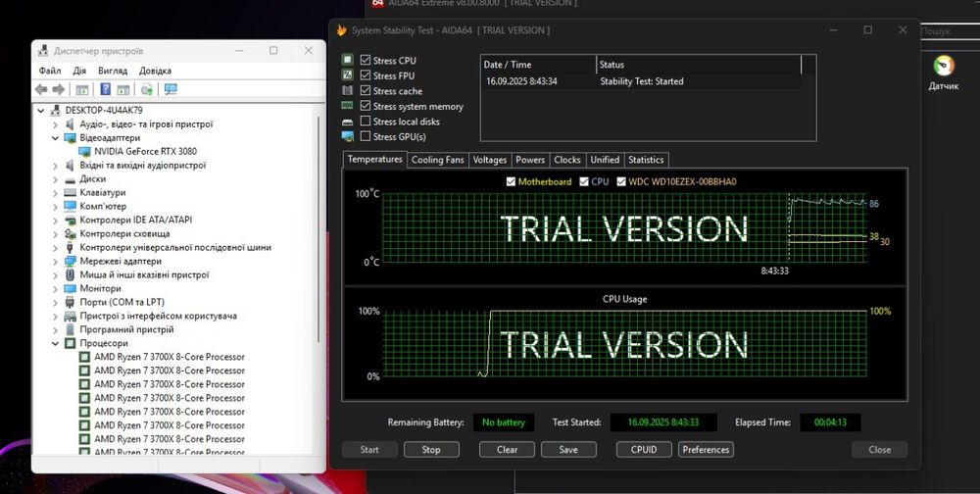Click the disk icon beside Stress local disks
Viewport: 980px width, 494px height.
(348, 122)
